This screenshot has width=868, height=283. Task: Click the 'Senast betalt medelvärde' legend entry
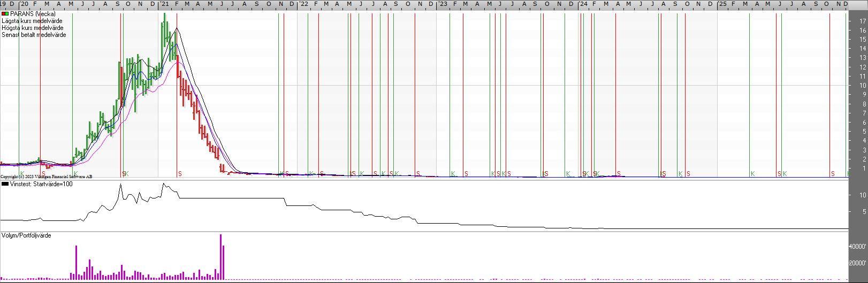pos(34,35)
